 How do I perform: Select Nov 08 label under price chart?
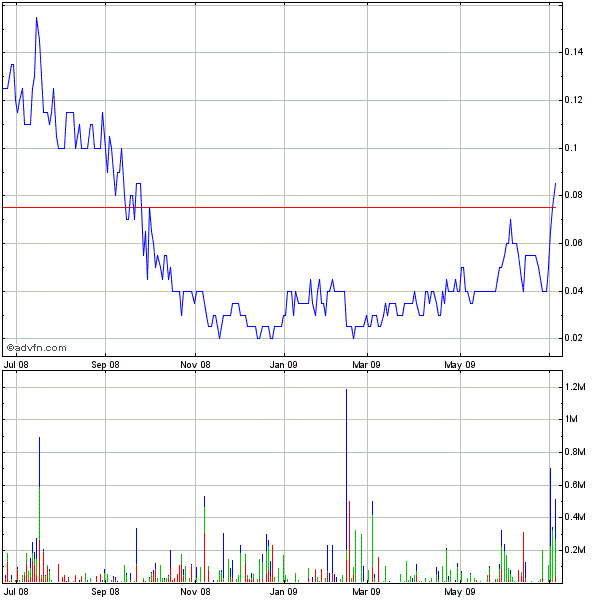click(x=196, y=365)
